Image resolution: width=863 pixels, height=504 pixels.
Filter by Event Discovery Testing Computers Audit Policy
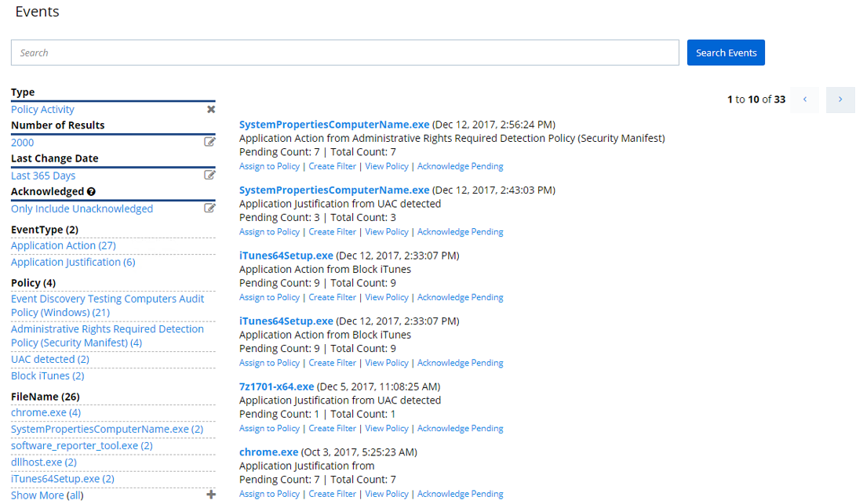(x=107, y=306)
